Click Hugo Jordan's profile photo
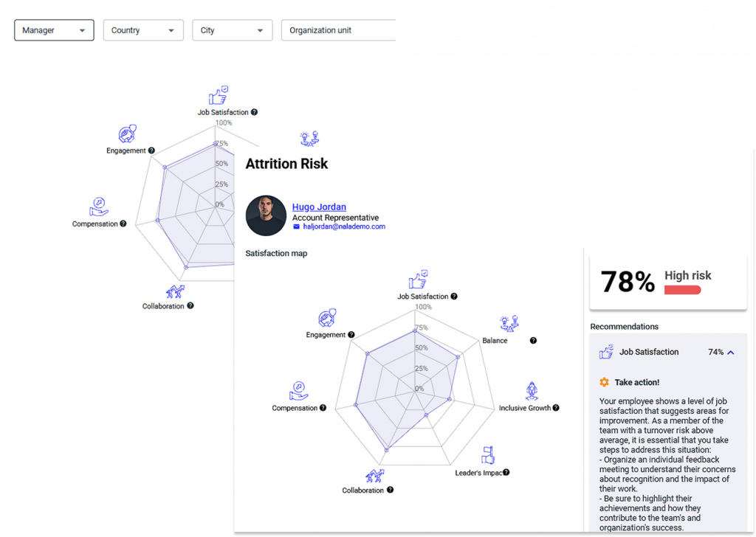 [x=266, y=215]
